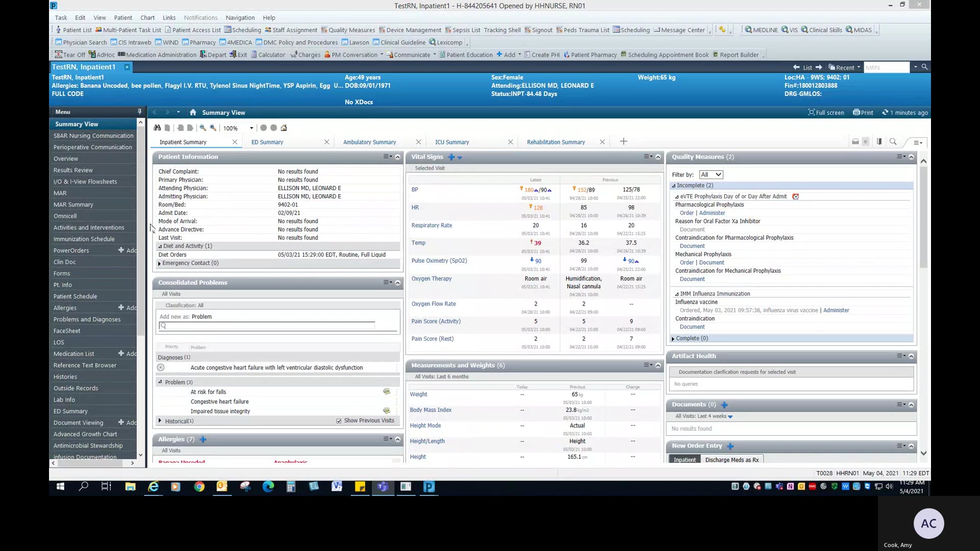Click the zoom in magnifier icon
980x551 pixels.
pyautogui.click(x=213, y=128)
